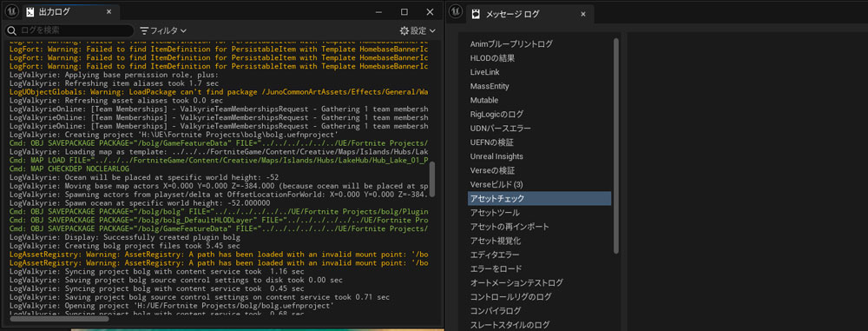Switch to the メッセージ ログ tab

click(x=529, y=14)
